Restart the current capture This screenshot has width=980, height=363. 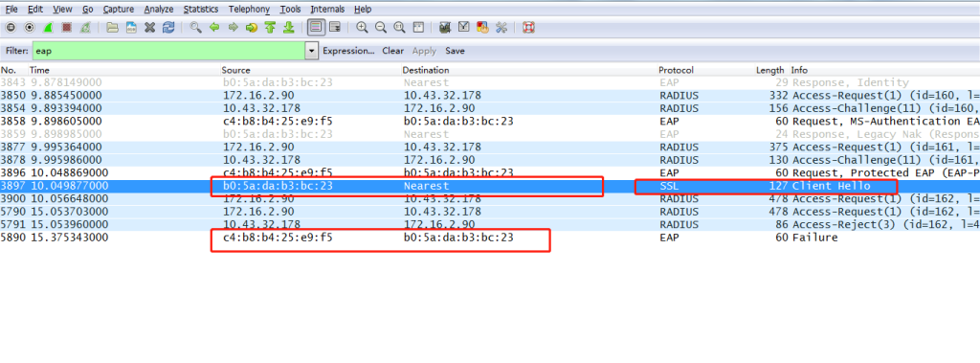pos(85,28)
